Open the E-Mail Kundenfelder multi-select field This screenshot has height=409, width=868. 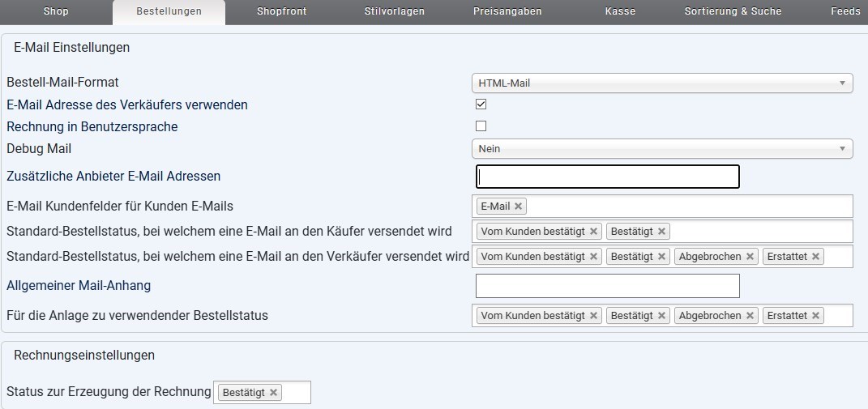pyautogui.click(x=689, y=207)
